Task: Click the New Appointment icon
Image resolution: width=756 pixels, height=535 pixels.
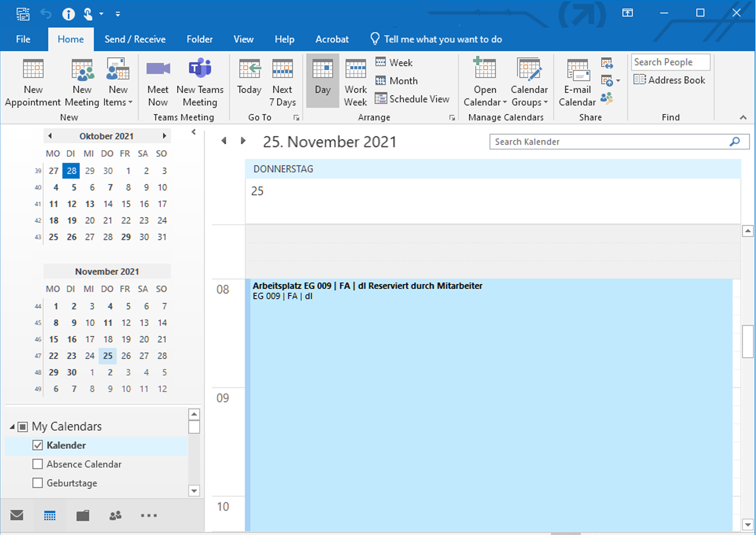Action: (x=33, y=70)
